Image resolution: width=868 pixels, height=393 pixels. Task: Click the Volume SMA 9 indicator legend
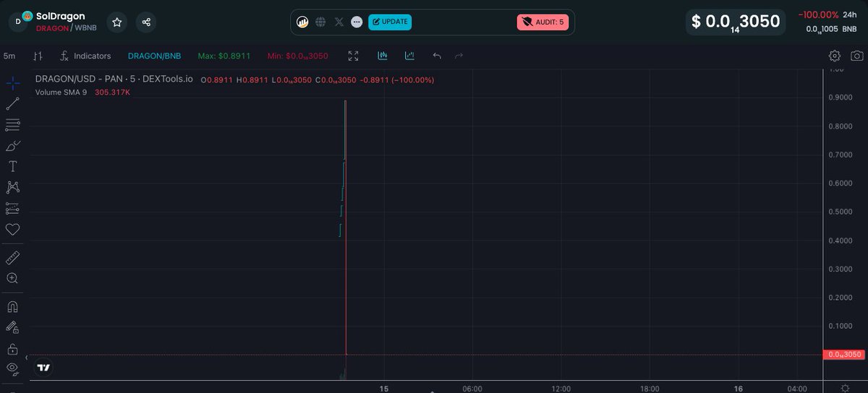(x=61, y=92)
